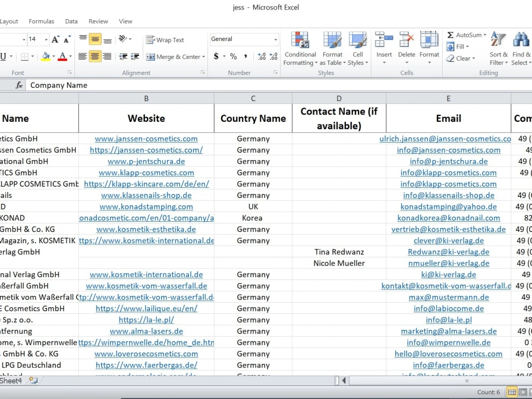The height and width of the screenshot is (399, 532).
Task: Apply Bottom Align to the cell
Action: [107, 39]
